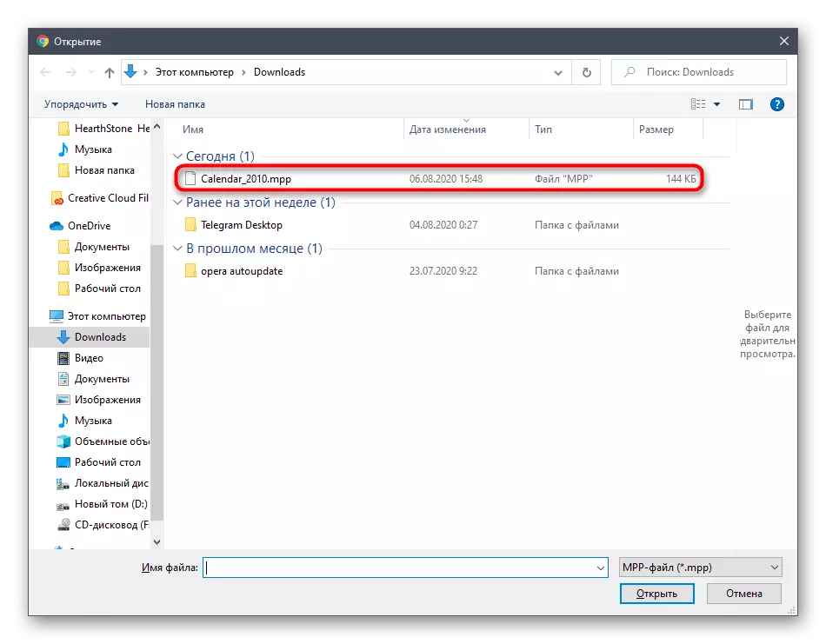Open Новый том (D:) drive
The image size is (826, 644).
pyautogui.click(x=103, y=504)
